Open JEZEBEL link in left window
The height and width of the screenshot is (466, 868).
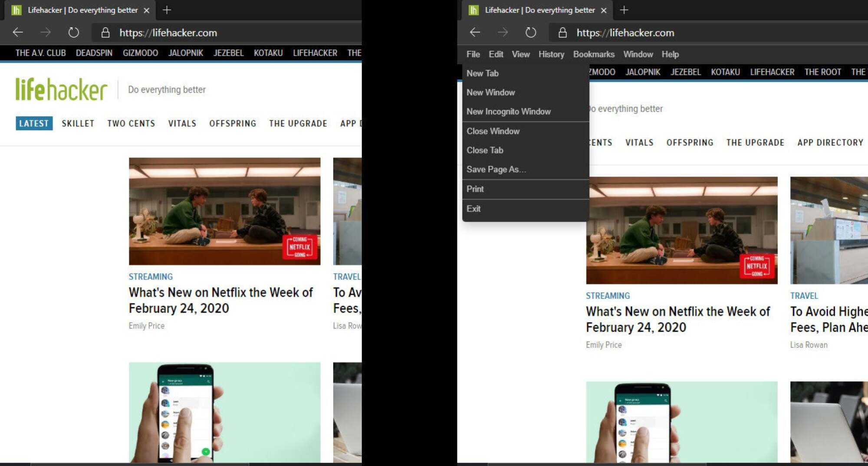click(228, 53)
